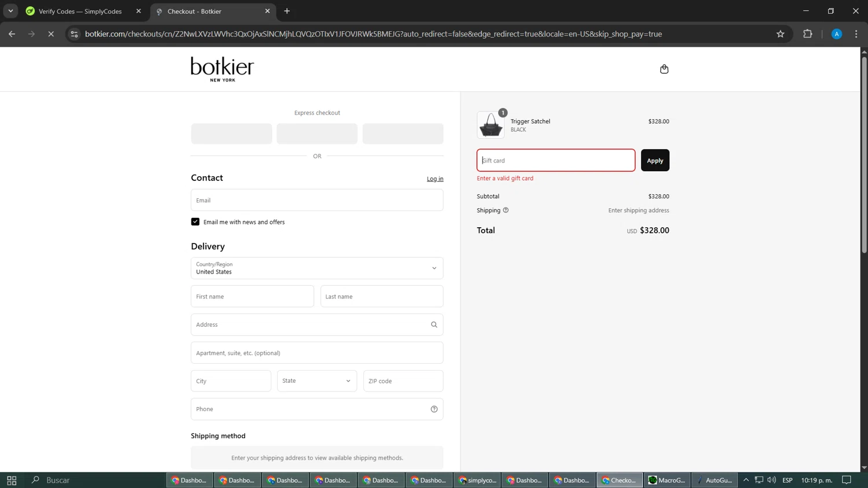Viewport: 868px width, 488px height.
Task: Focus the Email input field
Action: point(317,200)
